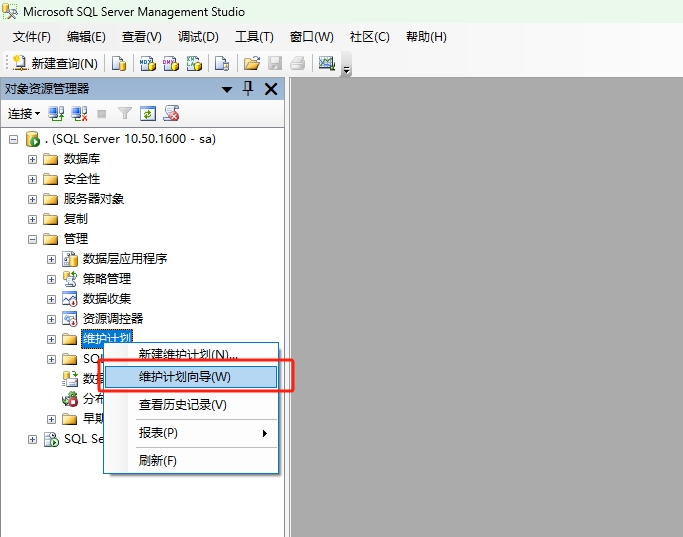683x537 pixels.
Task: Expand the 安全性 folder
Action: pyautogui.click(x=32, y=179)
